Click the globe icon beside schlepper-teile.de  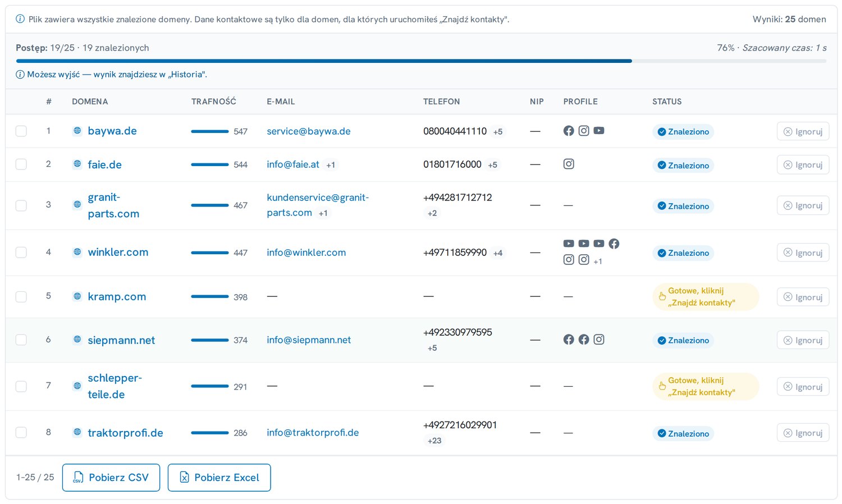(77, 386)
